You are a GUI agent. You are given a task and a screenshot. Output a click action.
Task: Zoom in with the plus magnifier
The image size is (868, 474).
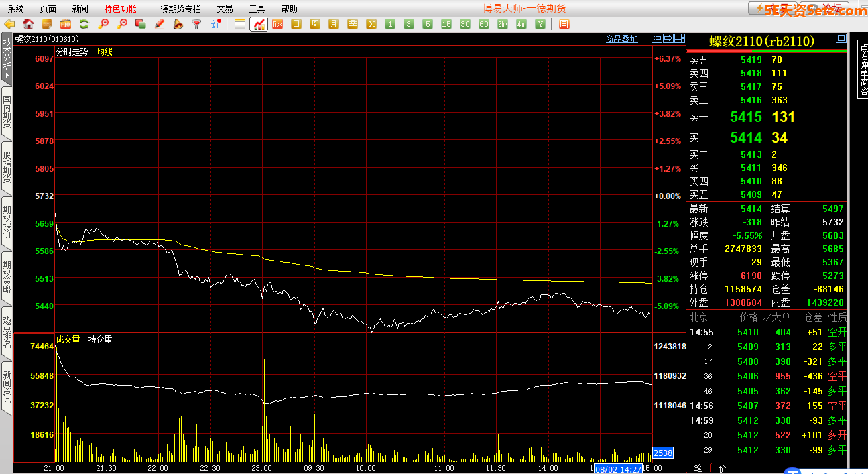103,24
